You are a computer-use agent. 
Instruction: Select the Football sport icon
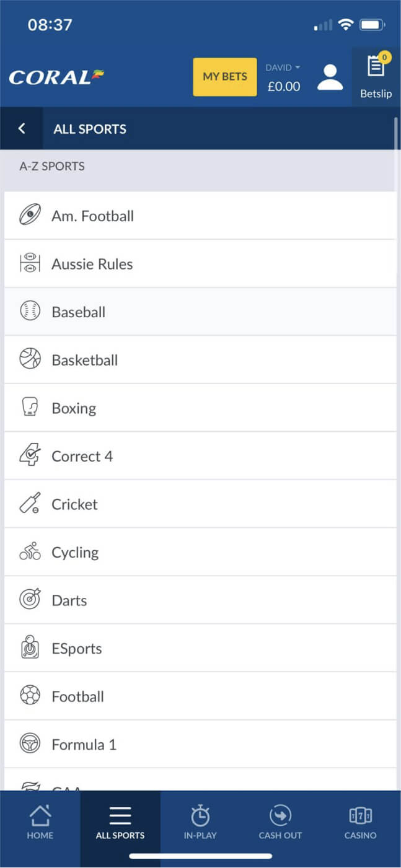[x=30, y=696]
